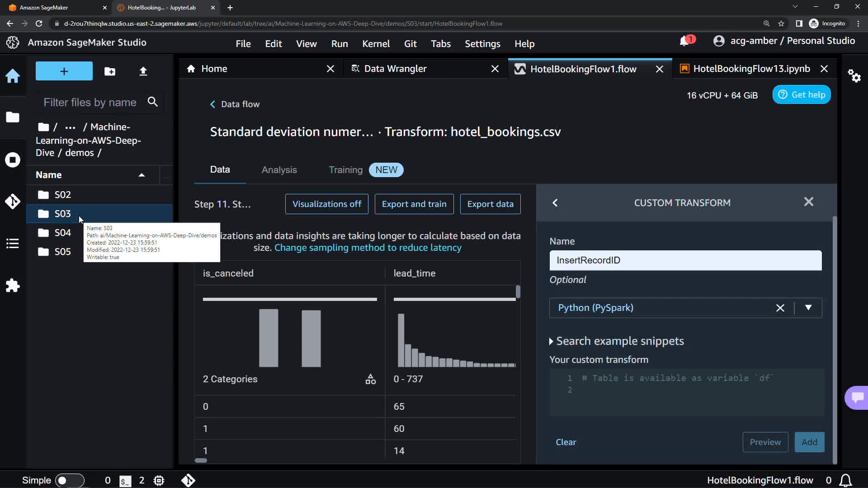Click the new folder icon
This screenshot has width=868, height=488.
coord(110,71)
